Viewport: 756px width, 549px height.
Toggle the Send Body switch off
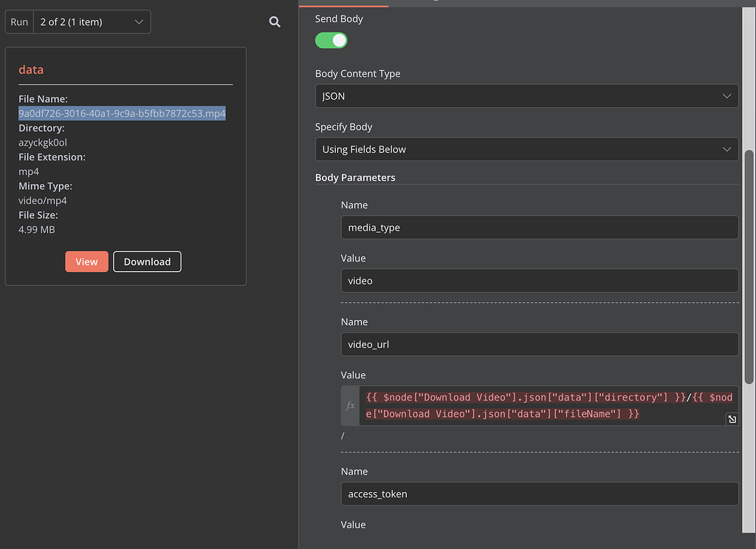(x=331, y=41)
